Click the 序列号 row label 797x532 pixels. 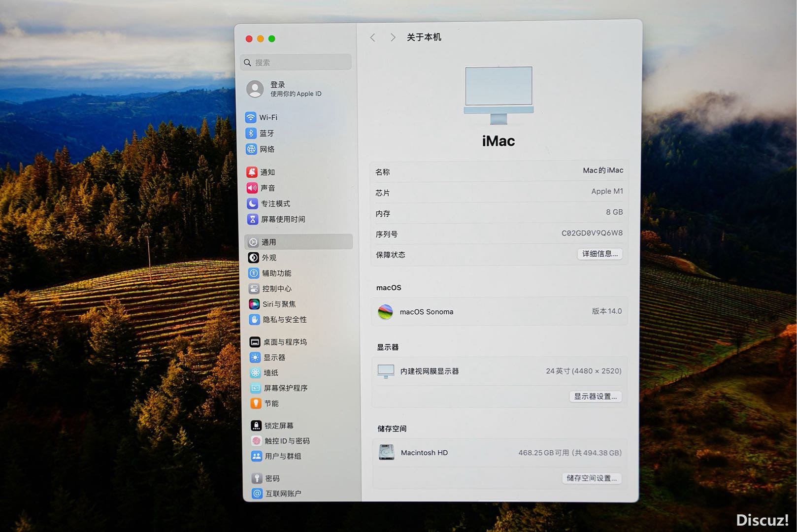point(387,234)
